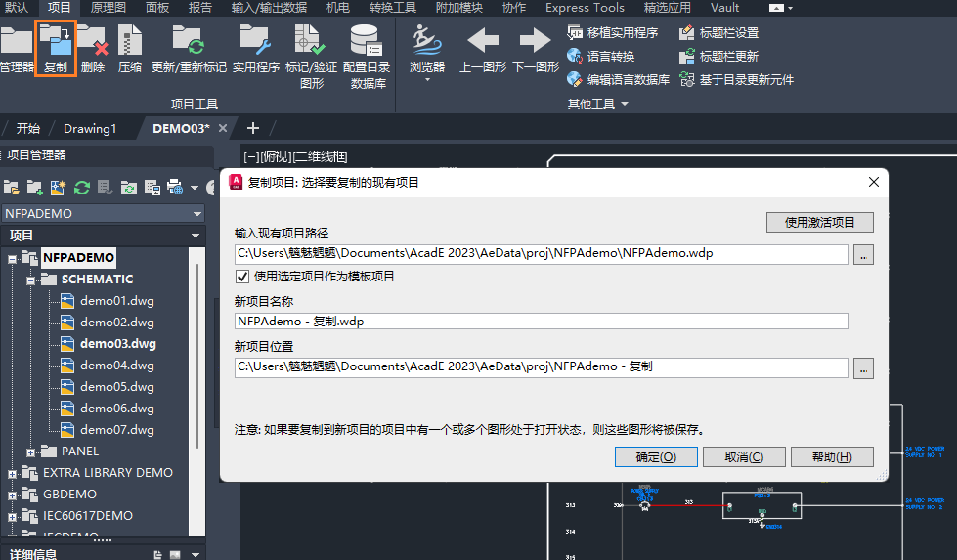Click the 新项目位置 path field
Viewport: 957px width, 560px height.
coord(542,367)
